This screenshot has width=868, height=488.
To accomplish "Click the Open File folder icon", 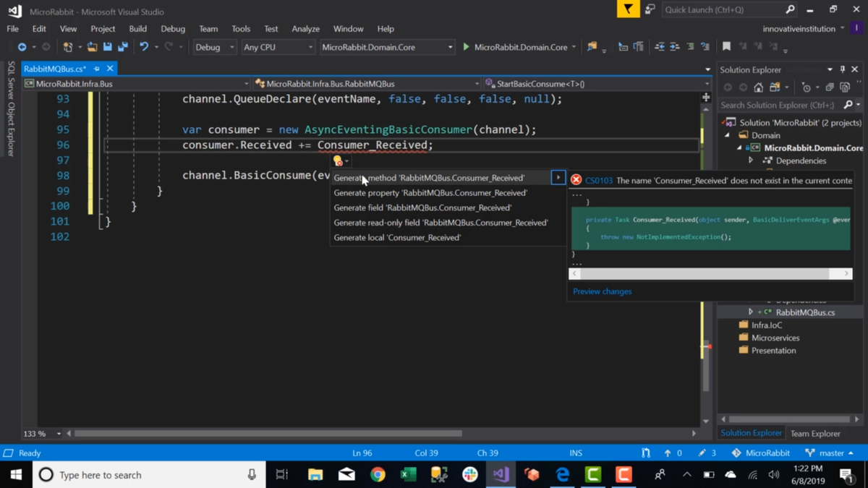I will (92, 47).
